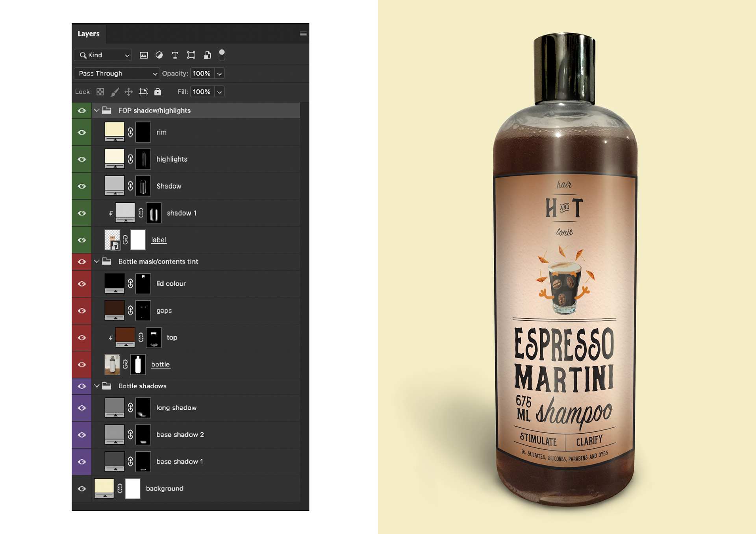Select the top layer fill thumbnail
The height and width of the screenshot is (534, 756).
(125, 337)
